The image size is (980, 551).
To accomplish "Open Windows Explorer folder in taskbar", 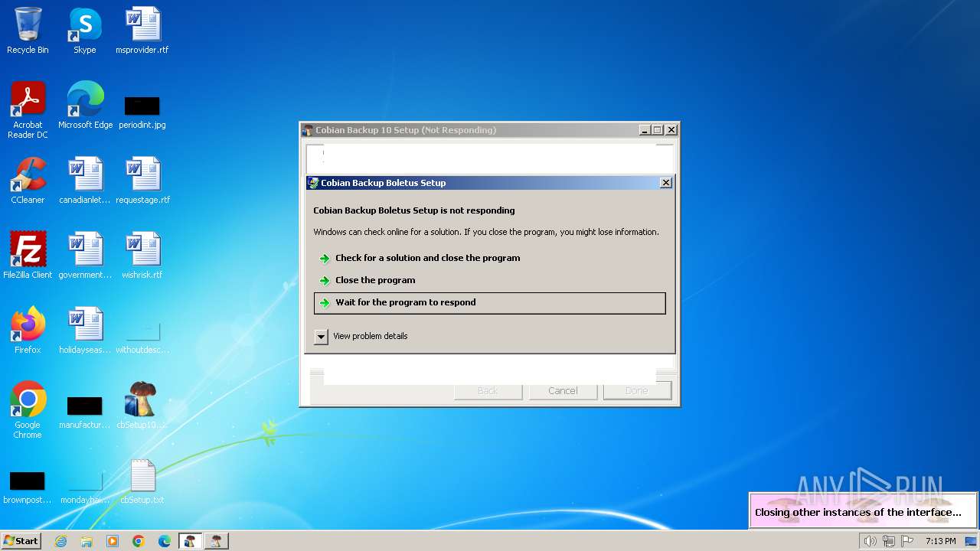I will click(87, 541).
